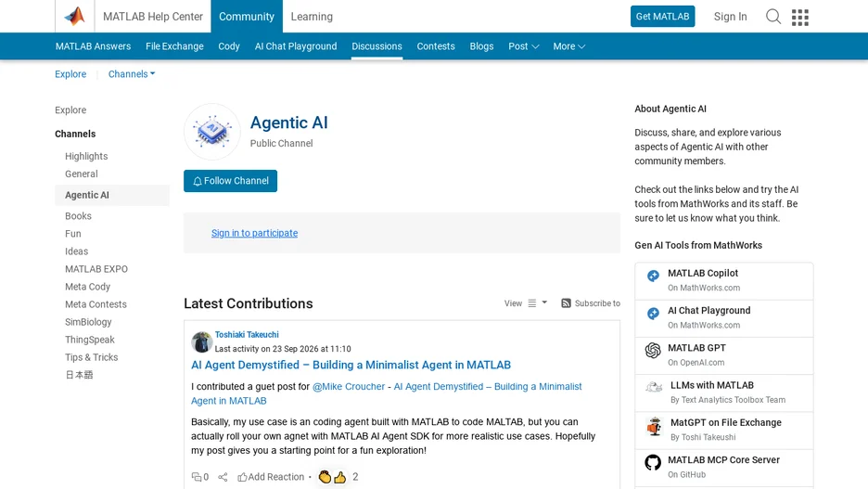The height and width of the screenshot is (489, 868).
Task: Click Toshiaki Takeuchi's avatar picture
Action: coord(201,341)
